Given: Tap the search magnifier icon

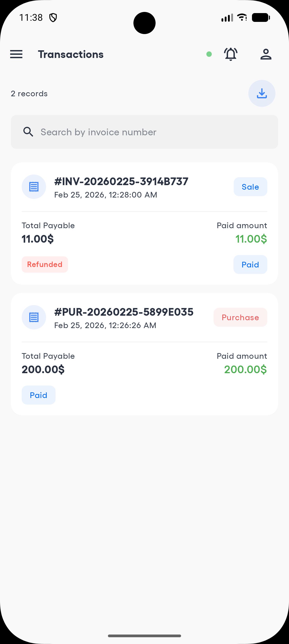Looking at the screenshot, I should [x=28, y=132].
